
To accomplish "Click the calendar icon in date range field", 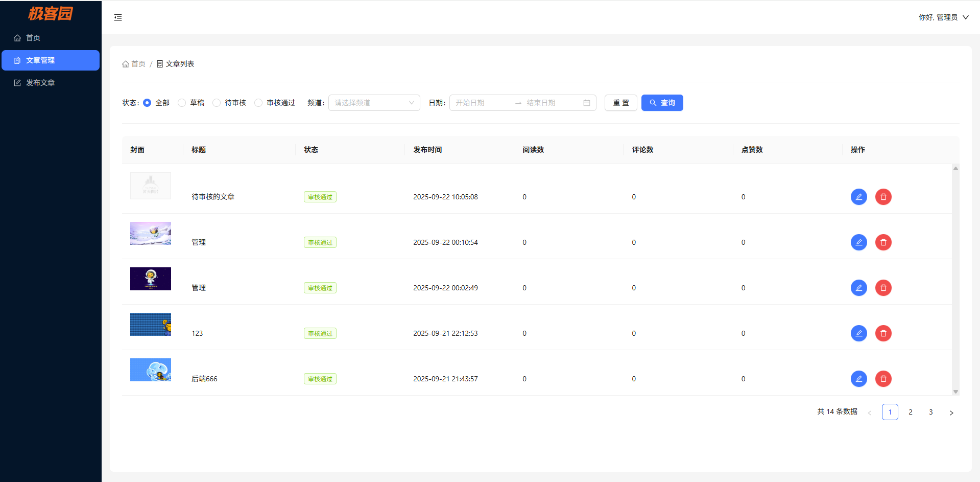I will [x=586, y=103].
